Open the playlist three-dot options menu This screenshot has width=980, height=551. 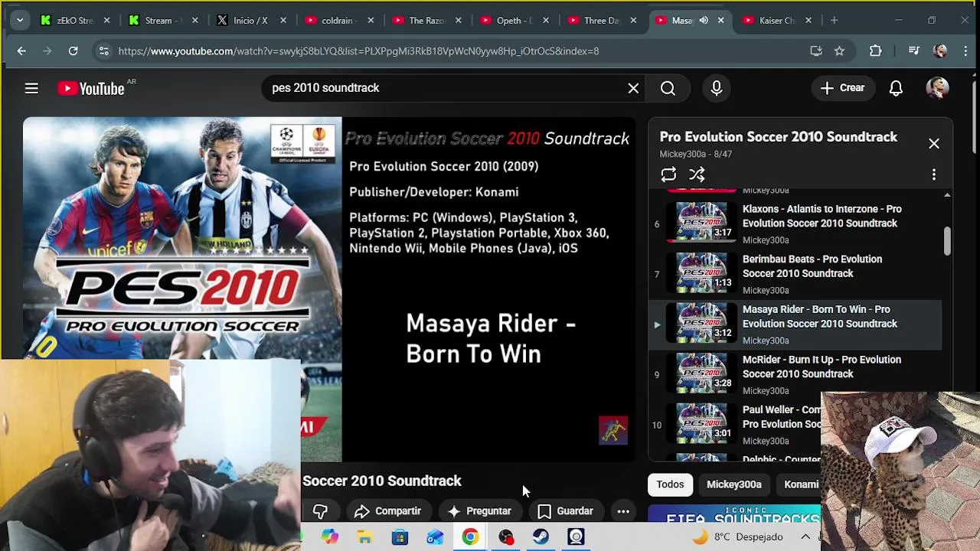pos(934,174)
